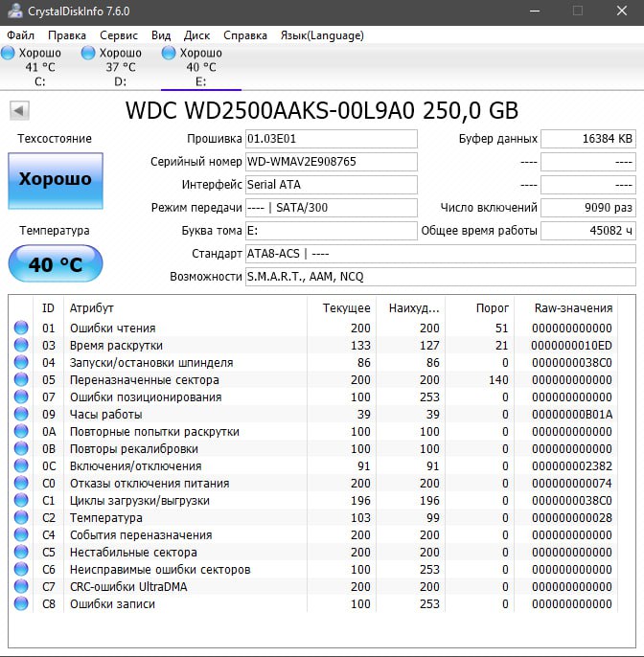This screenshot has height=657, width=644.
Task: Open the Вид menu
Action: click(161, 35)
